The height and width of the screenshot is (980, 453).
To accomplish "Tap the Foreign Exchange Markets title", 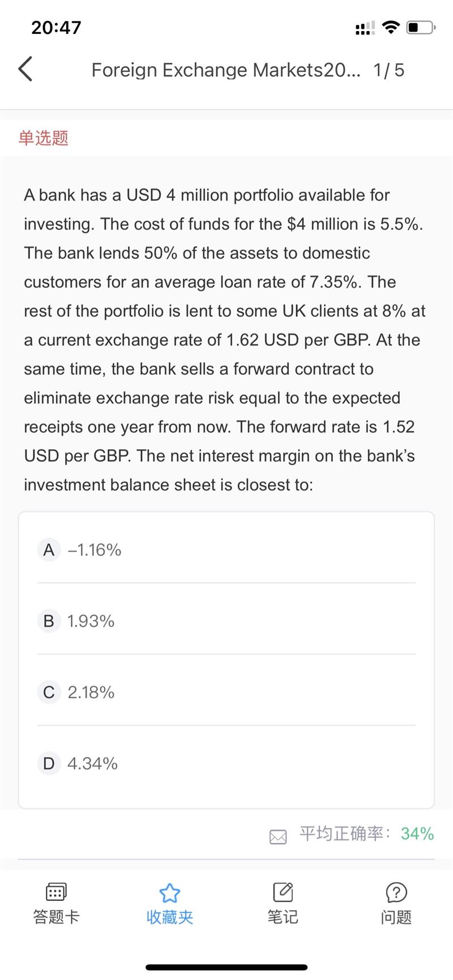I will pyautogui.click(x=225, y=70).
